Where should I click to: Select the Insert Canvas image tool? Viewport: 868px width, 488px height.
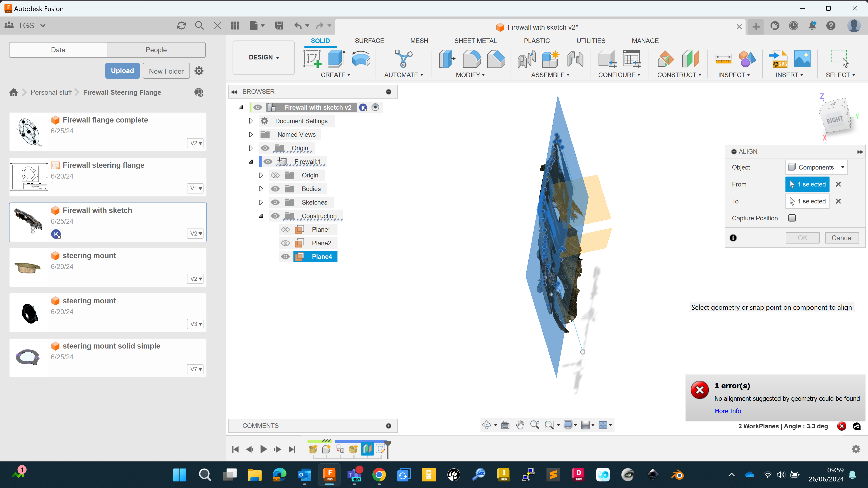802,59
